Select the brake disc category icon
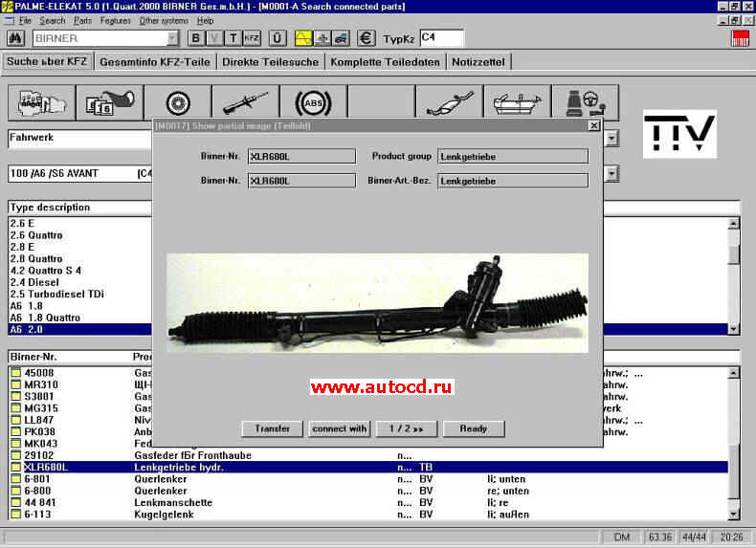The height and width of the screenshot is (548, 756). [x=178, y=102]
